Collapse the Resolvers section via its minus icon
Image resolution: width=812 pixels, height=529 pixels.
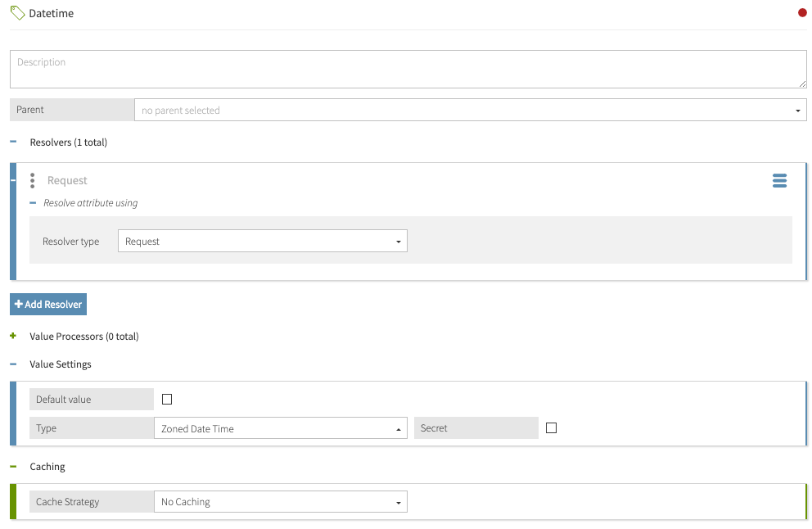click(11, 141)
